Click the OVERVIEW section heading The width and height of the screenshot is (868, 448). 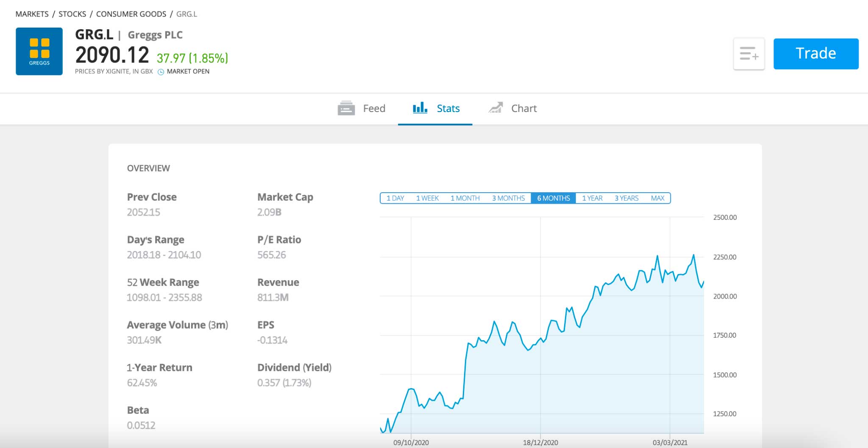148,168
